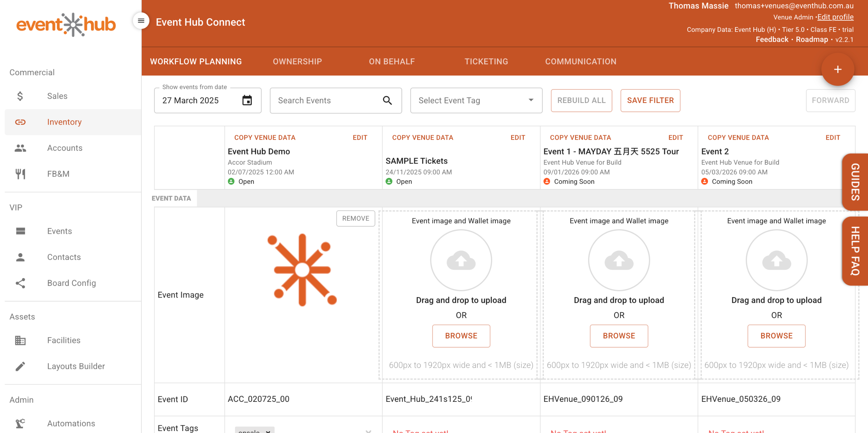Open the HELP FAQ side panel tab
The height and width of the screenshot is (433, 868).
pos(855,251)
